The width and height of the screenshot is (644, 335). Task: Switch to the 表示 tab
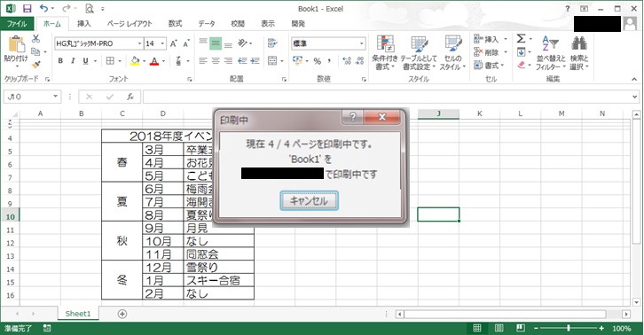[x=268, y=24]
